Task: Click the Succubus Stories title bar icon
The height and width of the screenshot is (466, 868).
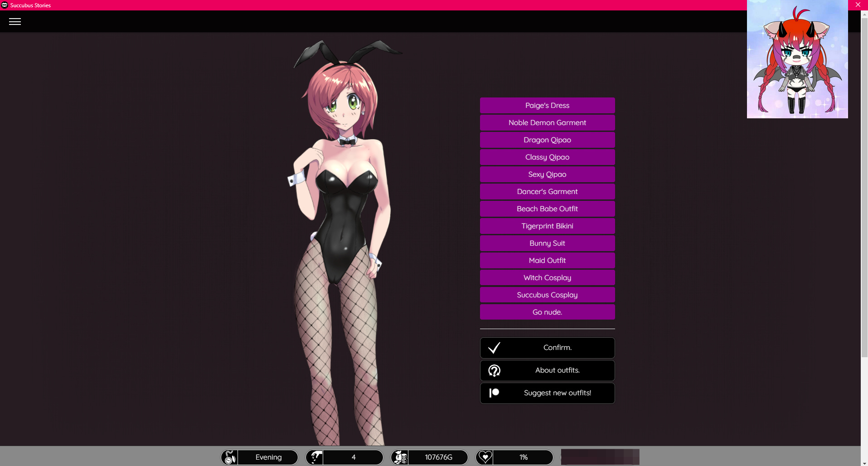Action: coord(5,5)
